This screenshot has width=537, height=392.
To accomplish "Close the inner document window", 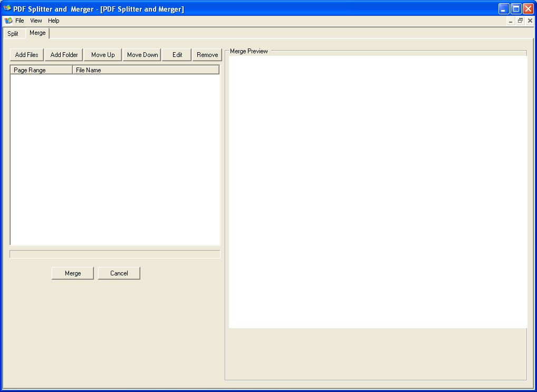I will pos(530,21).
